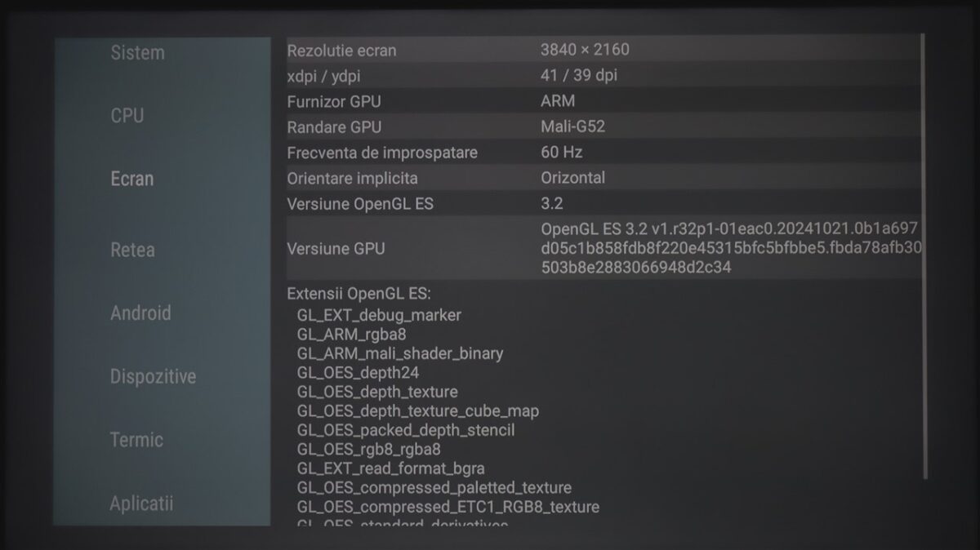Select the Randare GPU Mali-G52 row
The height and width of the screenshot is (550, 980).
604,127
